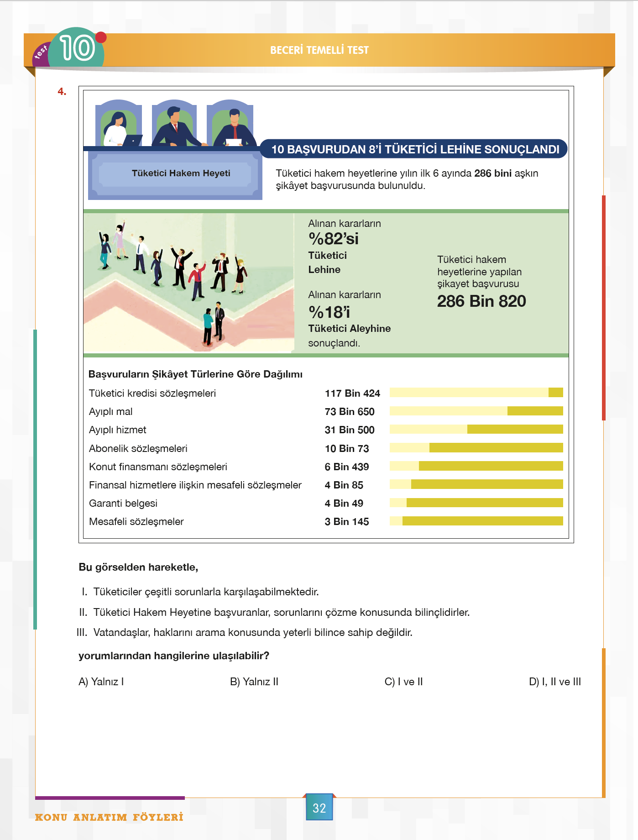Click the bar next to 3 Bin 145
638x840 pixels.
point(476,521)
